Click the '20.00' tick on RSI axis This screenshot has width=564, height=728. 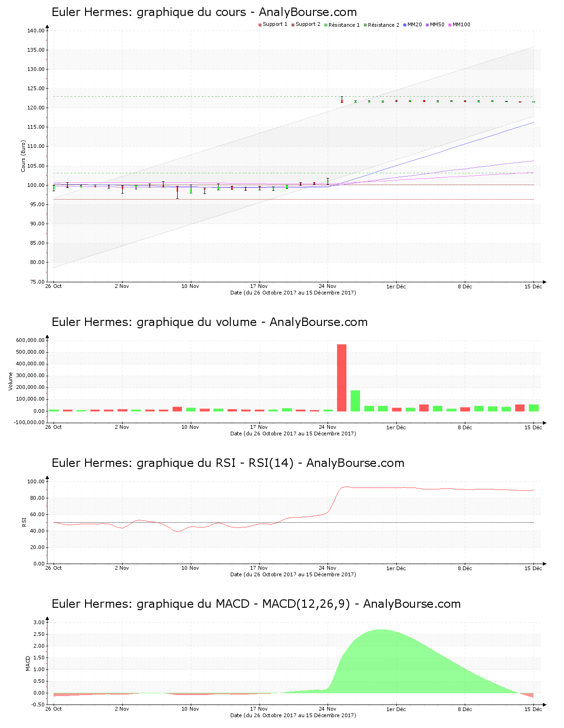[x=37, y=548]
